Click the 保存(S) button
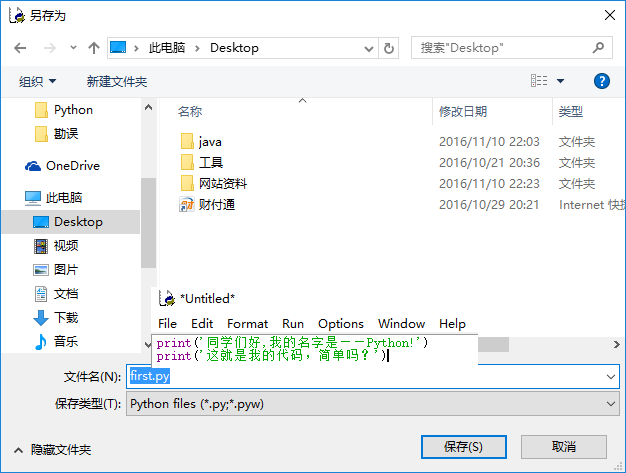The height and width of the screenshot is (473, 626). coord(464,447)
